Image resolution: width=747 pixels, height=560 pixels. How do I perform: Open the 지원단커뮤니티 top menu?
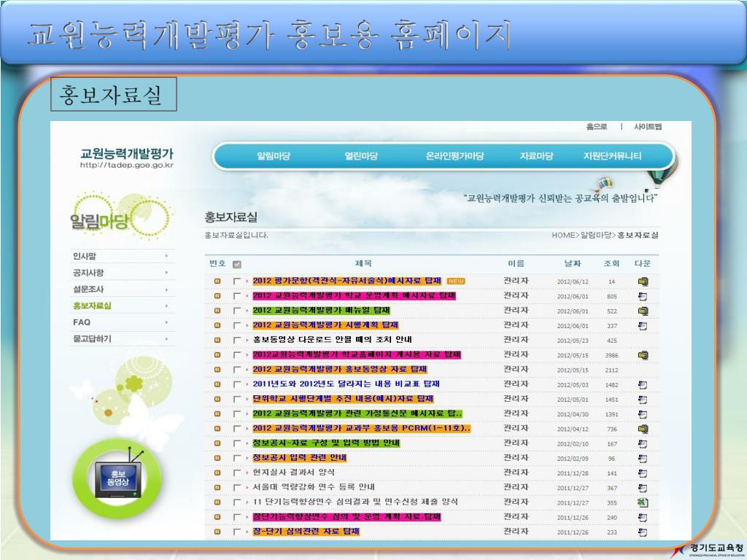tap(613, 156)
